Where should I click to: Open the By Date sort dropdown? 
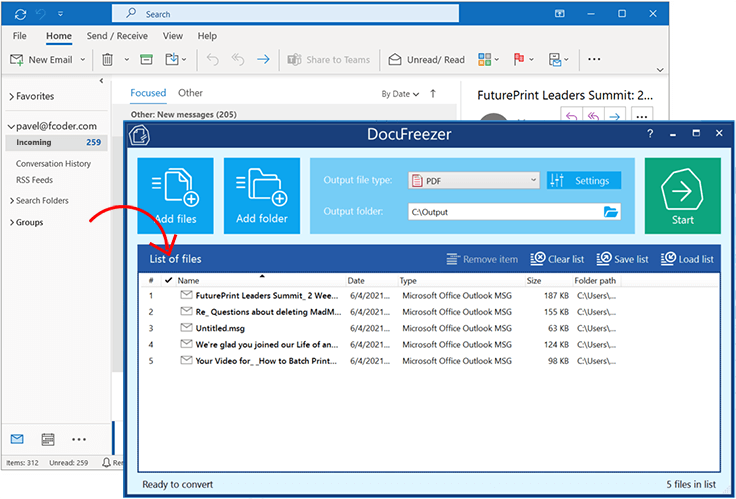click(400, 94)
